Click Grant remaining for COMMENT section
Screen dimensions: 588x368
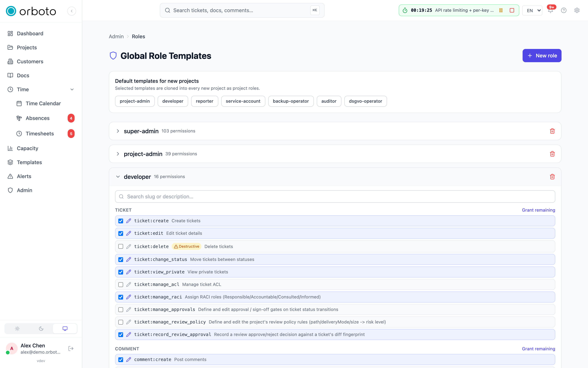click(x=538, y=349)
